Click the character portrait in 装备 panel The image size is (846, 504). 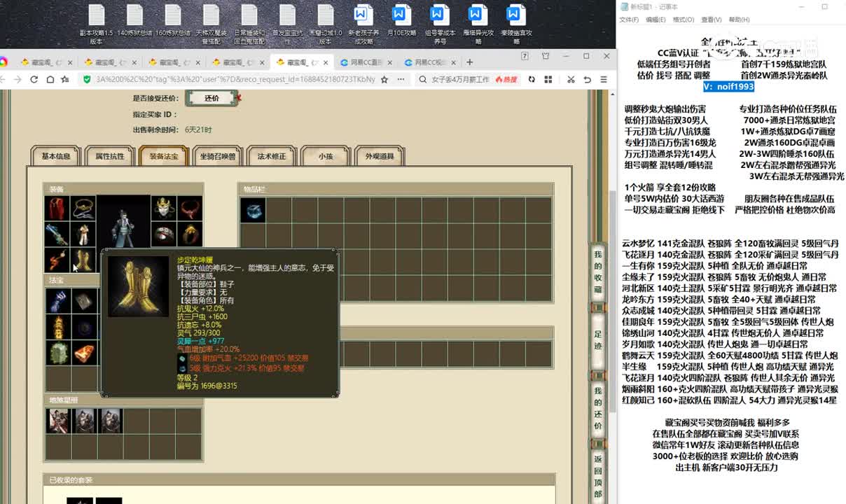click(x=123, y=222)
